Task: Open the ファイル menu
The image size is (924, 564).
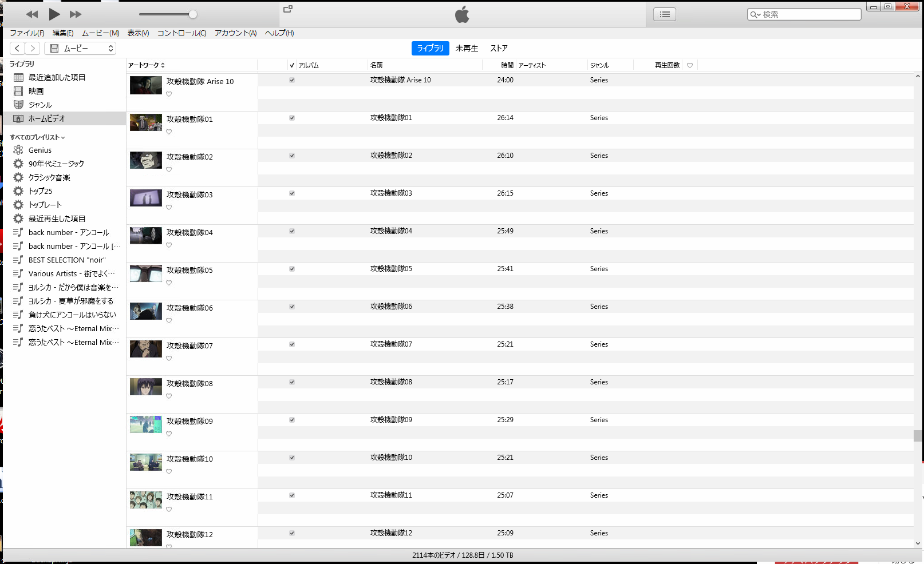Action: pos(27,33)
